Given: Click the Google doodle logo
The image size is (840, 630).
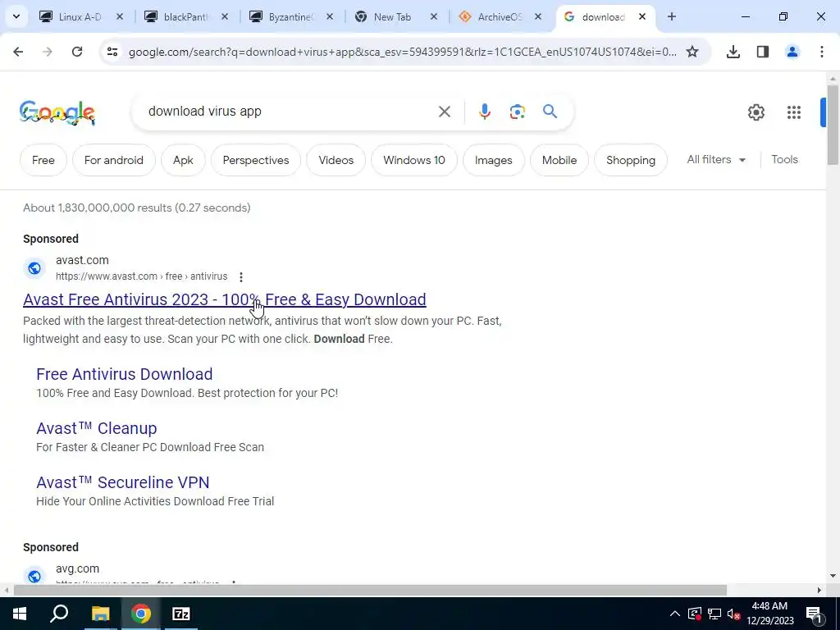Looking at the screenshot, I should click(x=57, y=112).
